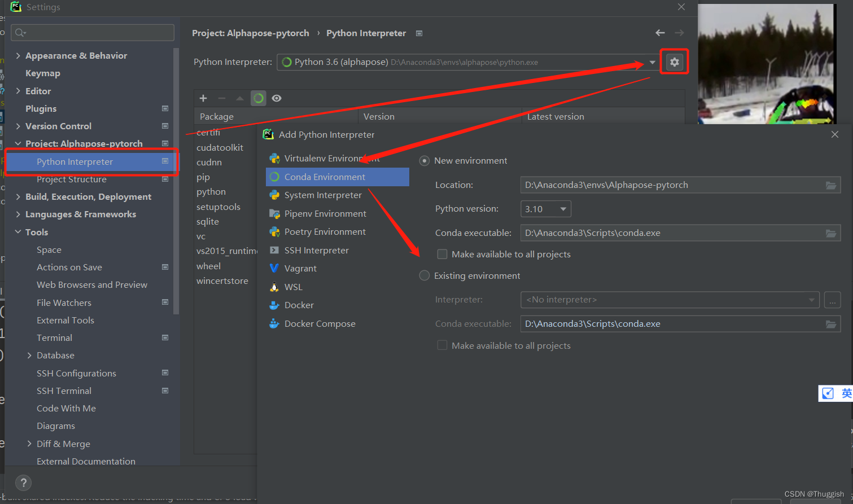Open External Documentation settings

click(x=86, y=461)
